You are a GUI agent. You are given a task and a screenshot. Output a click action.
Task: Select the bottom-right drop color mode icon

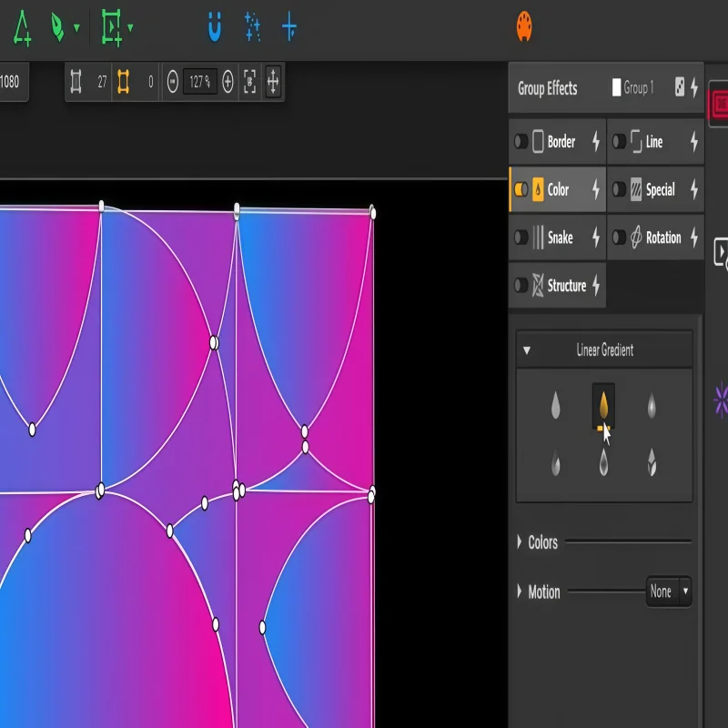652,462
